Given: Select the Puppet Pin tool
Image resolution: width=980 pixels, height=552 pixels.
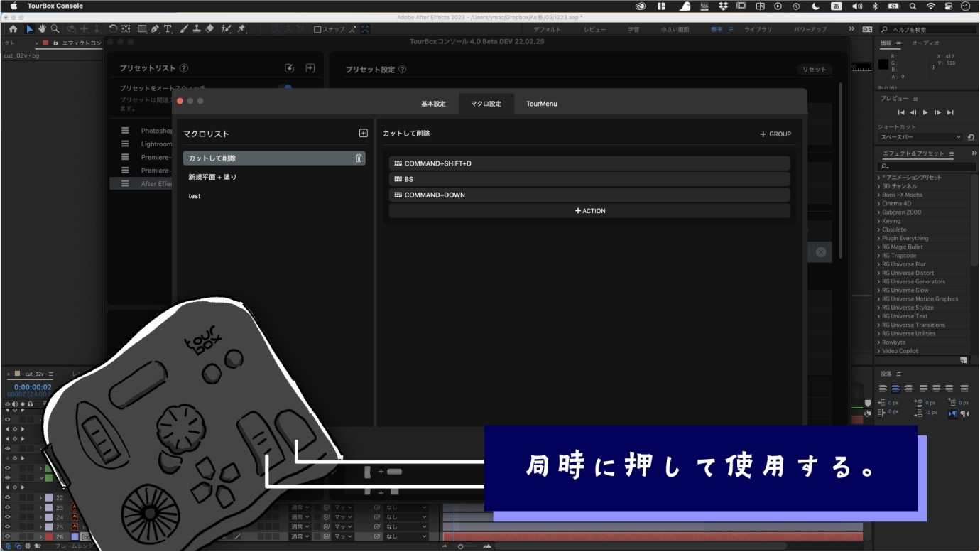Looking at the screenshot, I should [241, 29].
